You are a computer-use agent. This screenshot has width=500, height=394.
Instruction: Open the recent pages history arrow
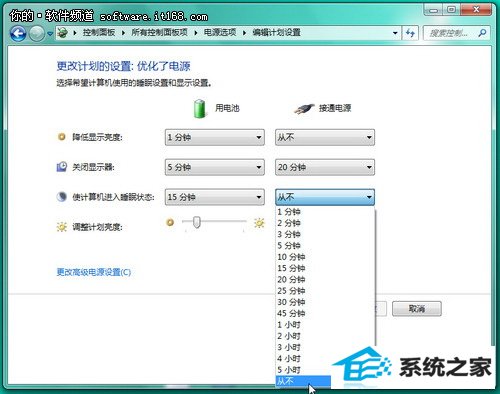pos(50,34)
